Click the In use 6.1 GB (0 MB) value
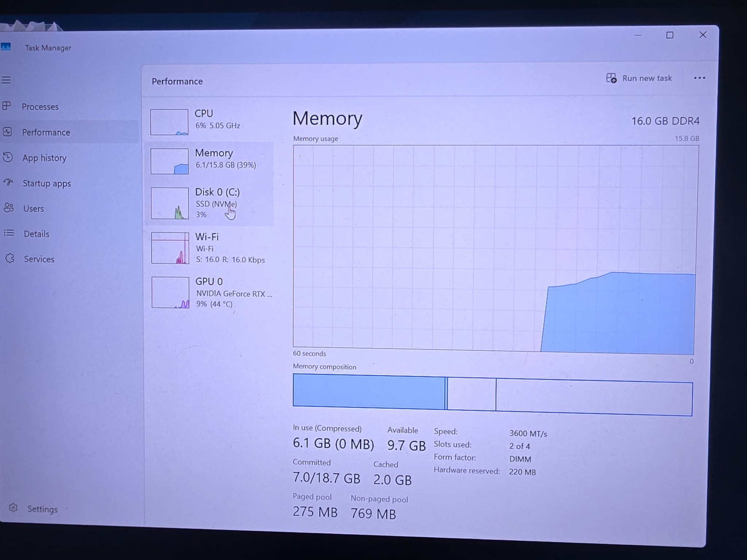The width and height of the screenshot is (747, 560). point(333,443)
